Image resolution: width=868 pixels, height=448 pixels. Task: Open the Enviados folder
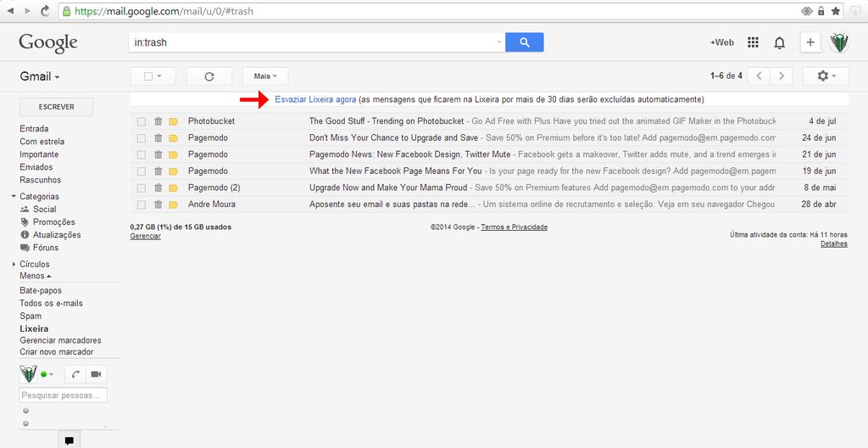[x=36, y=167]
